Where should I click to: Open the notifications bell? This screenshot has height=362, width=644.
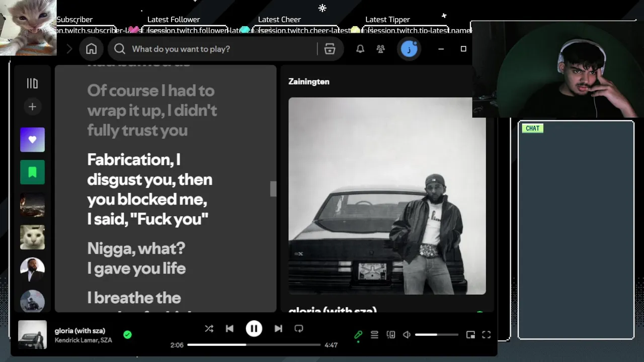[360, 49]
